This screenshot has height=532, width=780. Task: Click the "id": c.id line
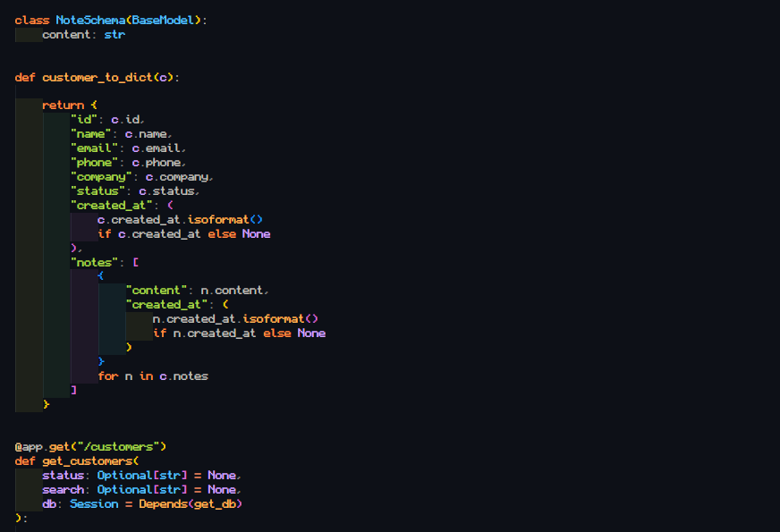pos(107,120)
